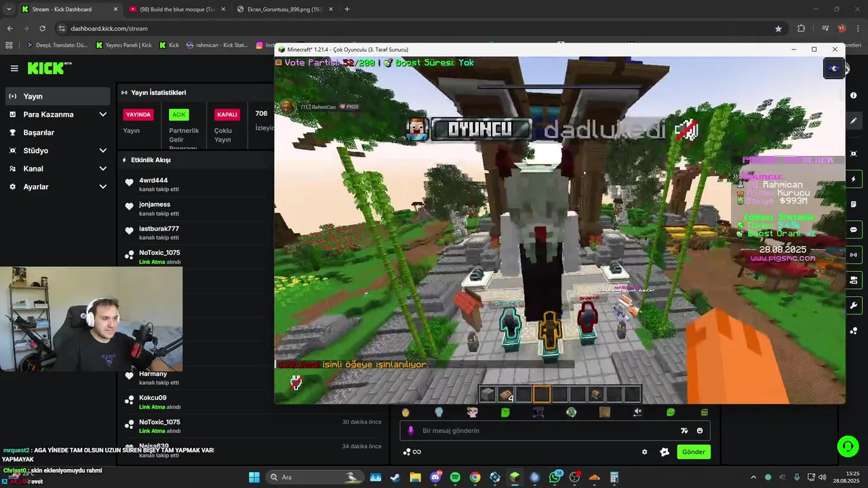This screenshot has height=488, width=868.
Task: Open the tab search dropdown
Action: click(8, 9)
